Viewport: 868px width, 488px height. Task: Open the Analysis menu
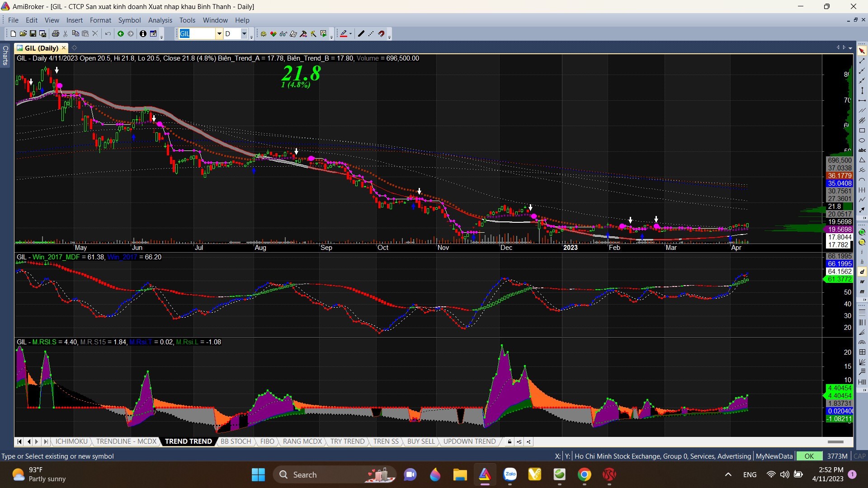(160, 20)
